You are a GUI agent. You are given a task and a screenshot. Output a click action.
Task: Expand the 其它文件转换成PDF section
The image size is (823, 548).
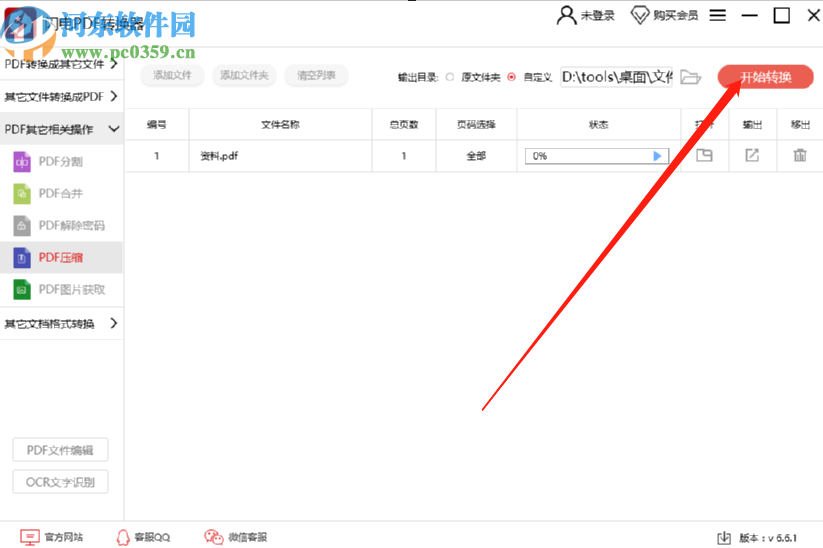pos(61,97)
